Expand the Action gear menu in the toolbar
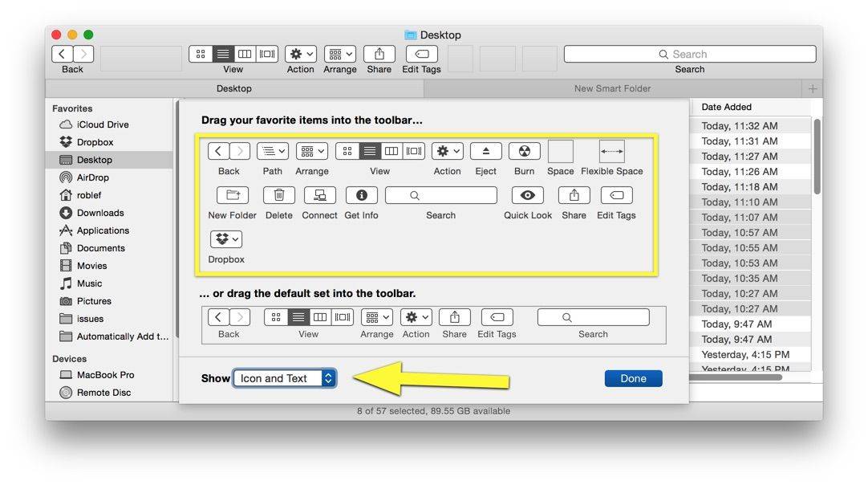 coord(301,54)
